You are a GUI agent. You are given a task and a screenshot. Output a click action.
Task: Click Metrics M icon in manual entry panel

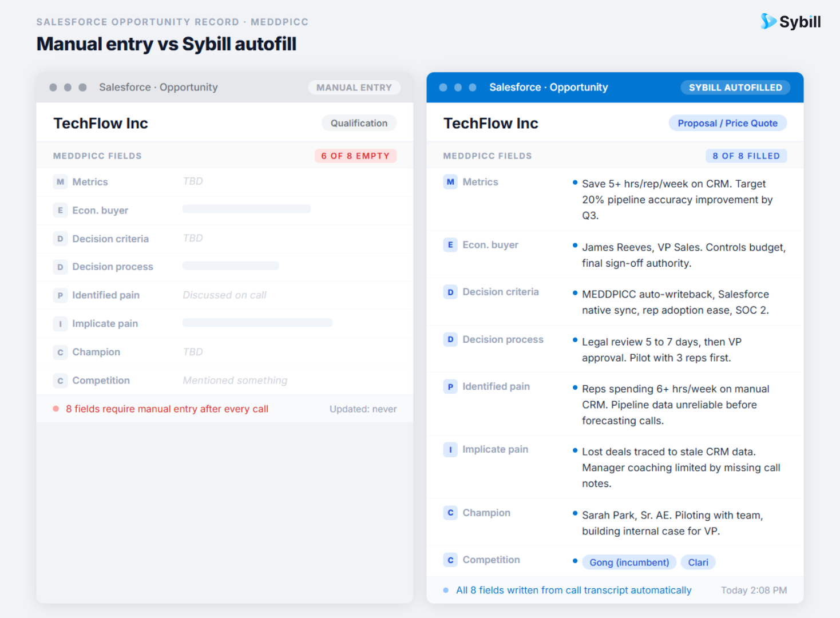coord(60,182)
